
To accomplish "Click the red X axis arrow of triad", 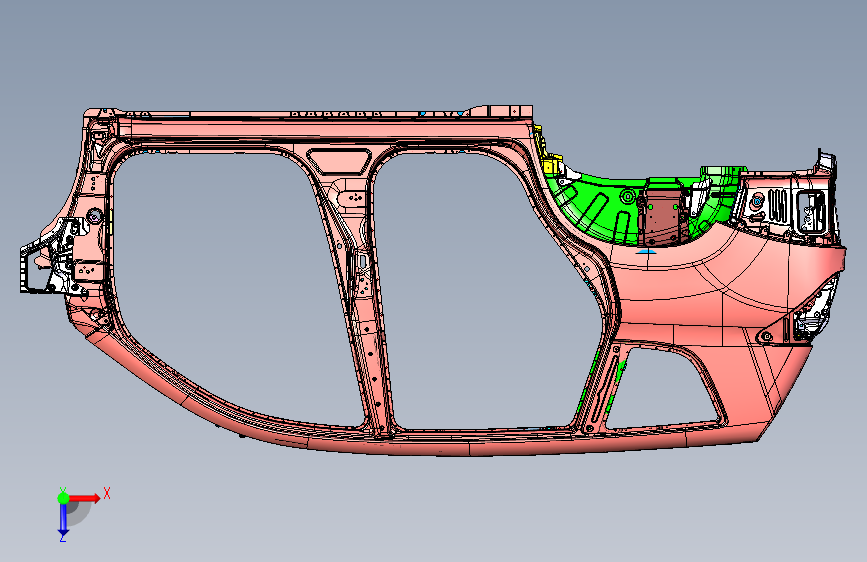I will pos(86,498).
